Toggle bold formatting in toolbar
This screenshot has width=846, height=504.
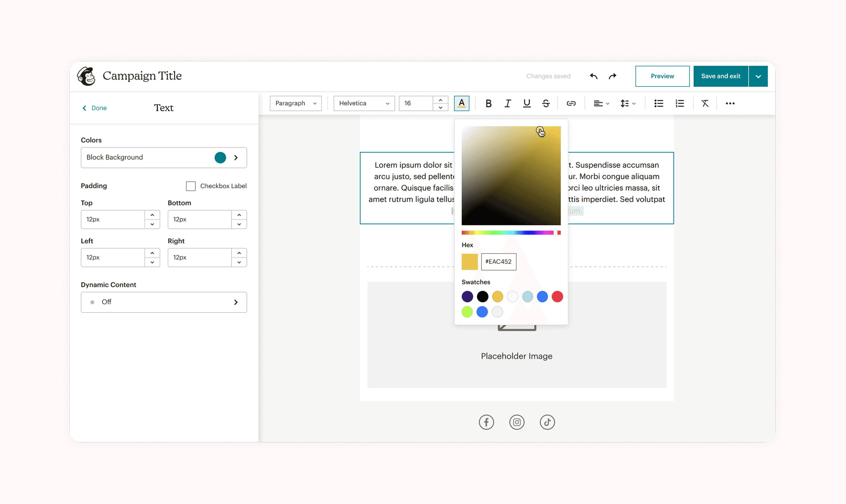point(488,104)
